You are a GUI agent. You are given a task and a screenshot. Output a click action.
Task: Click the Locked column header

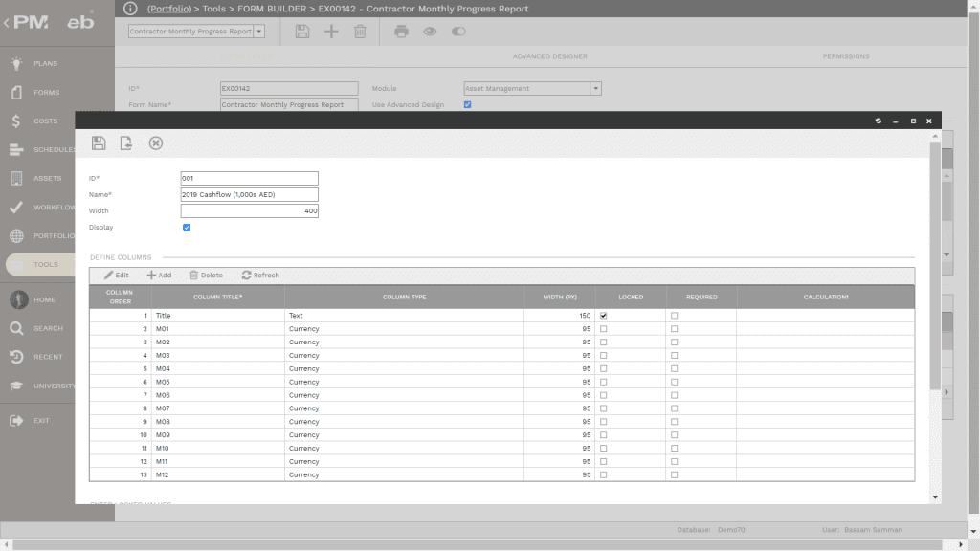coord(631,297)
